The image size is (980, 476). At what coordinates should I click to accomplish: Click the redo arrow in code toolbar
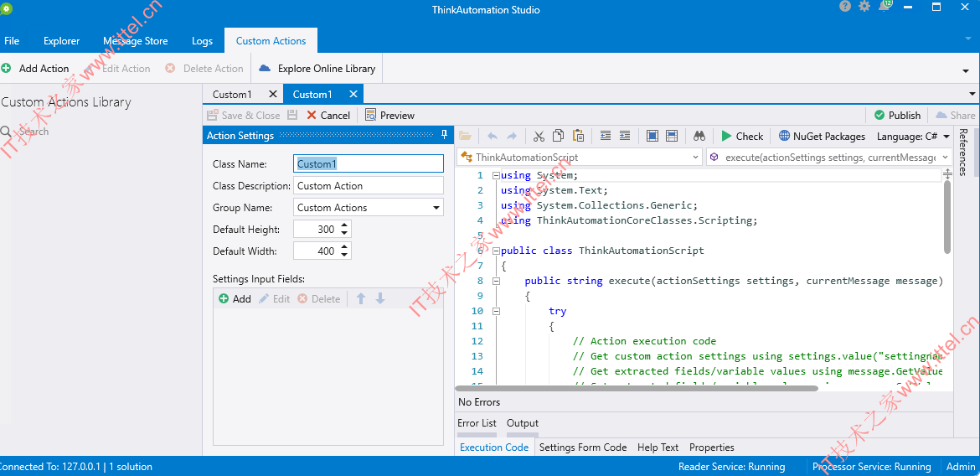pyautogui.click(x=511, y=136)
